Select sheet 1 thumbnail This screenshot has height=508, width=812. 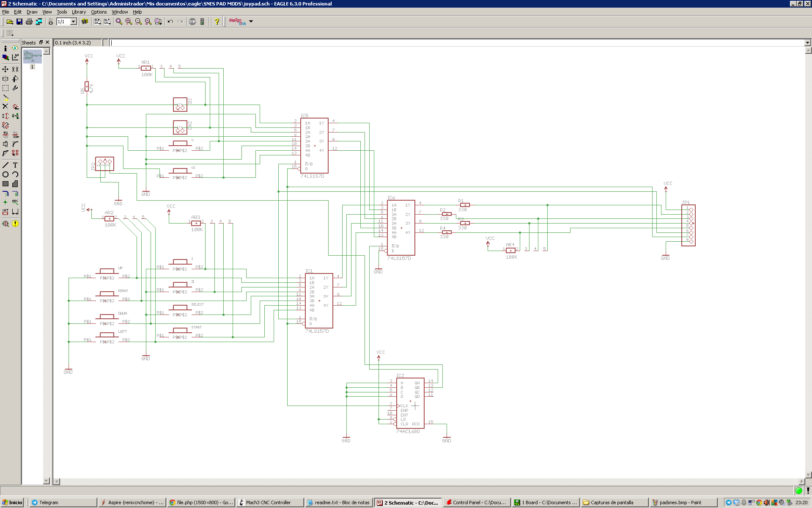pyautogui.click(x=33, y=56)
